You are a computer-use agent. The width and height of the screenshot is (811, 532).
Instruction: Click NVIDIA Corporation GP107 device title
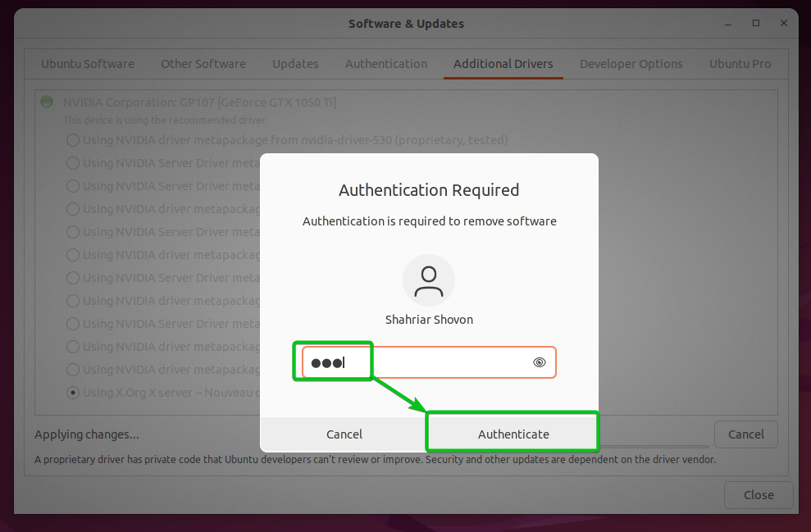[199, 102]
